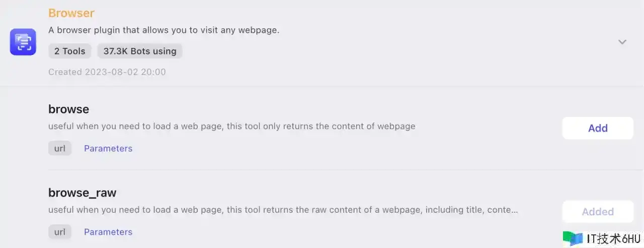The height and width of the screenshot is (248, 644).
Task: Click the blue Browser plugin icon
Action: point(23,42)
